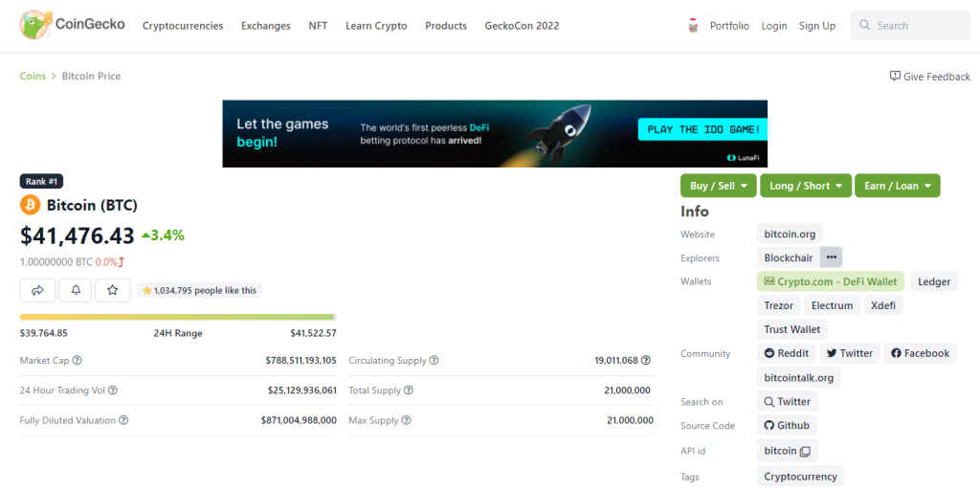The width and height of the screenshot is (980, 491).
Task: Click help icon beside Max Supply
Action: [406, 420]
